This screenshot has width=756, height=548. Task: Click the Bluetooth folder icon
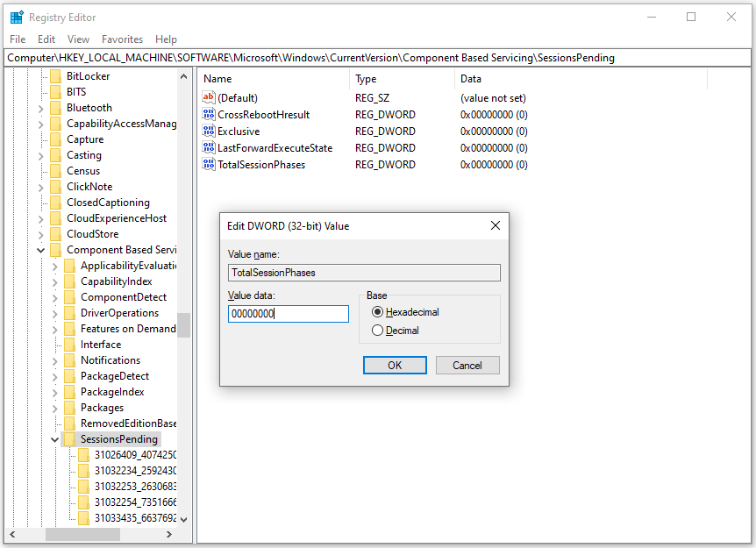[56, 108]
